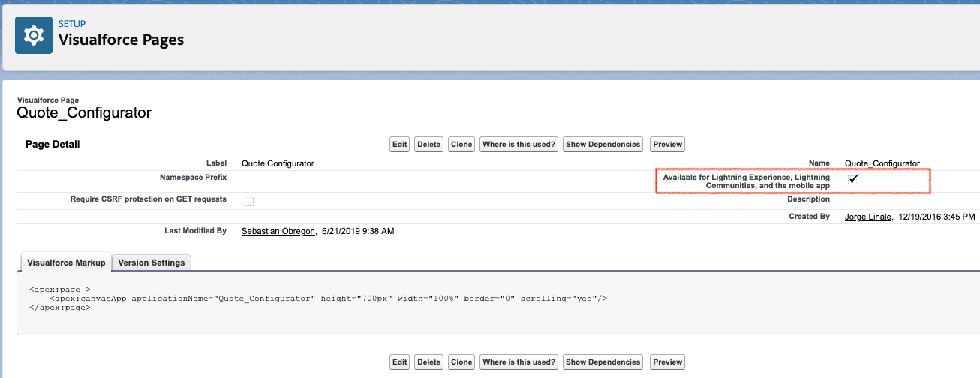Click the top Edit button

pyautogui.click(x=399, y=144)
